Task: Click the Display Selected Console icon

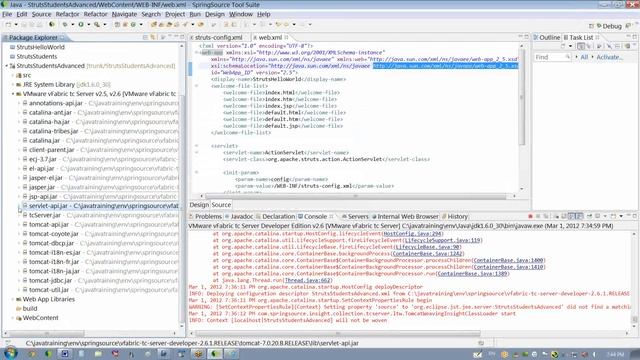Action: (598, 216)
